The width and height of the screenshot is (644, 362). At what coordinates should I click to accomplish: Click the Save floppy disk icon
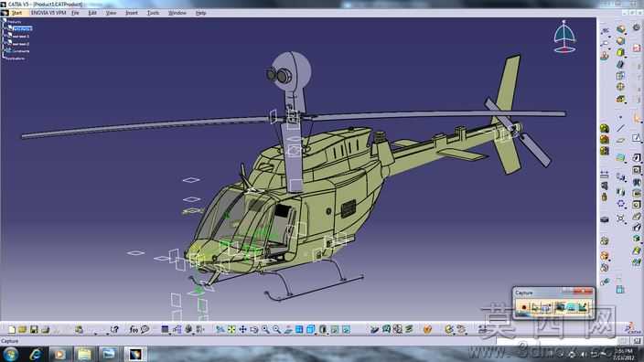pos(34,330)
